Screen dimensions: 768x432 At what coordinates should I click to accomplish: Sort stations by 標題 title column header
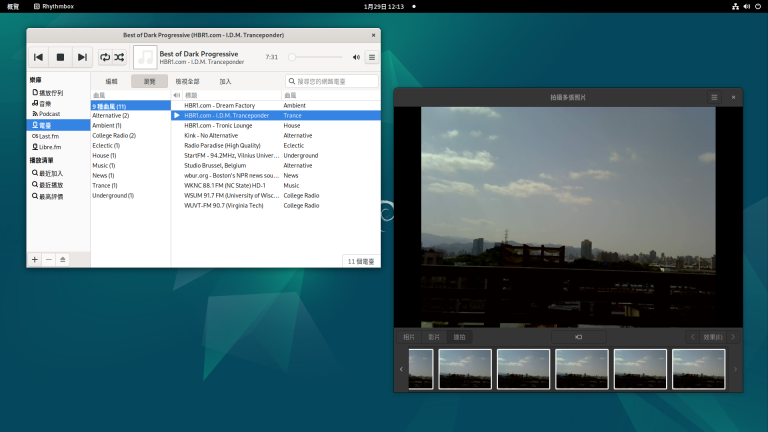pyautogui.click(x=232, y=95)
